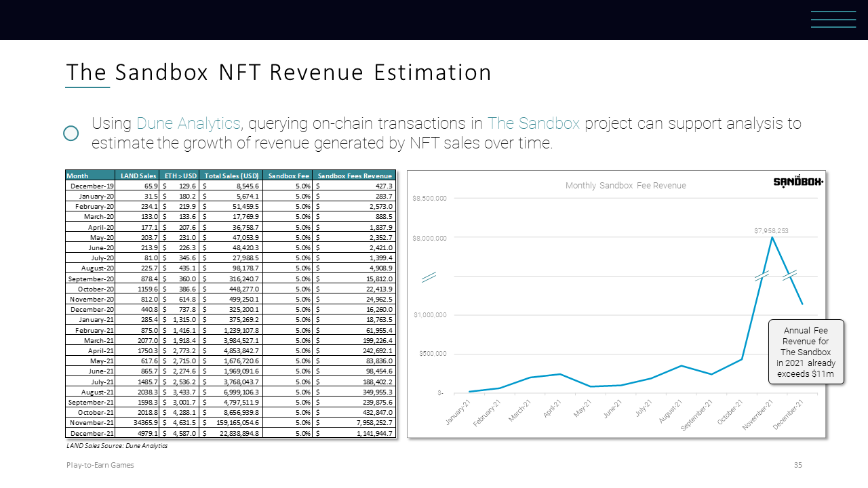Viewport: 868px width, 488px height.
Task: Click the $1,000,000 axis label
Action: pyautogui.click(x=429, y=315)
